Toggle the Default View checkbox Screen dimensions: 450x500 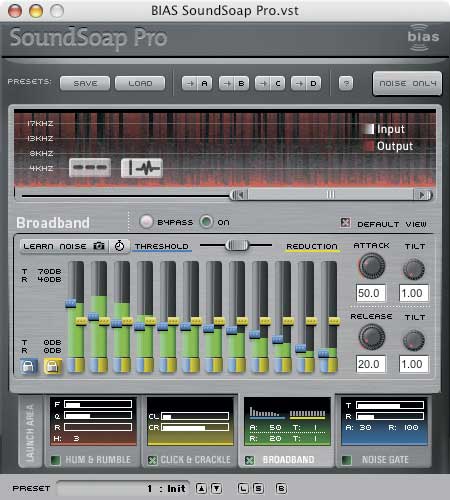[345, 222]
